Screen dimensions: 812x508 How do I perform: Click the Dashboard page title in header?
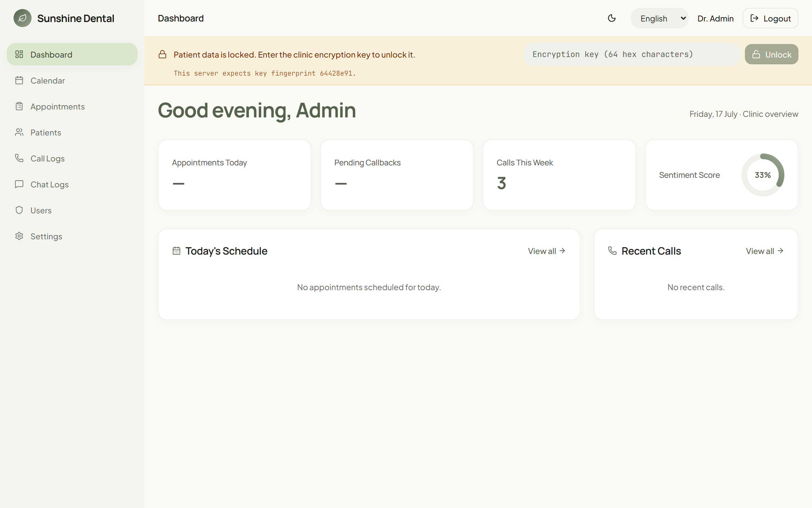pos(181,18)
